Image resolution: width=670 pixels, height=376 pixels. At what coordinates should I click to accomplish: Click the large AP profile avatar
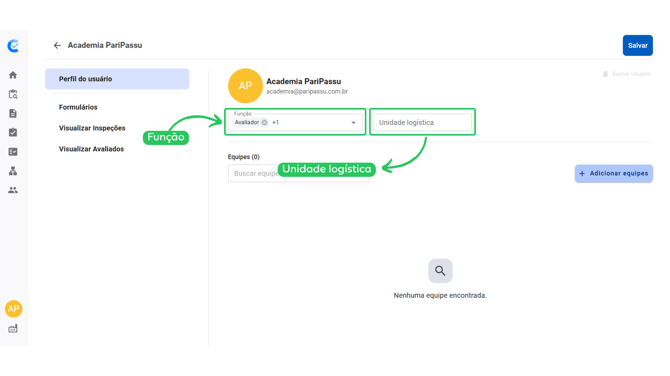coord(245,85)
